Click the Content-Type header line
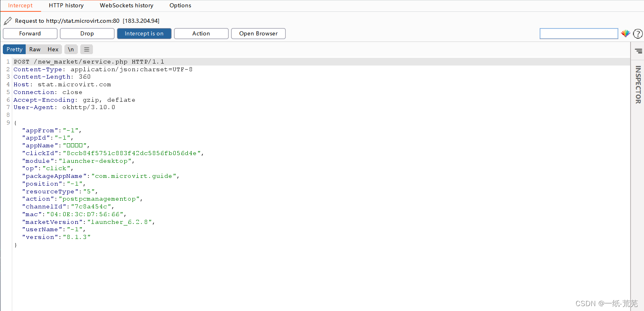644x311 pixels. point(103,70)
